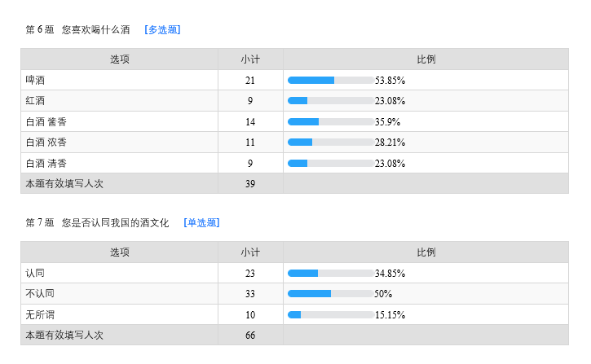Click the total count 39 cell
This screenshot has height=364, width=591.
pos(250,184)
